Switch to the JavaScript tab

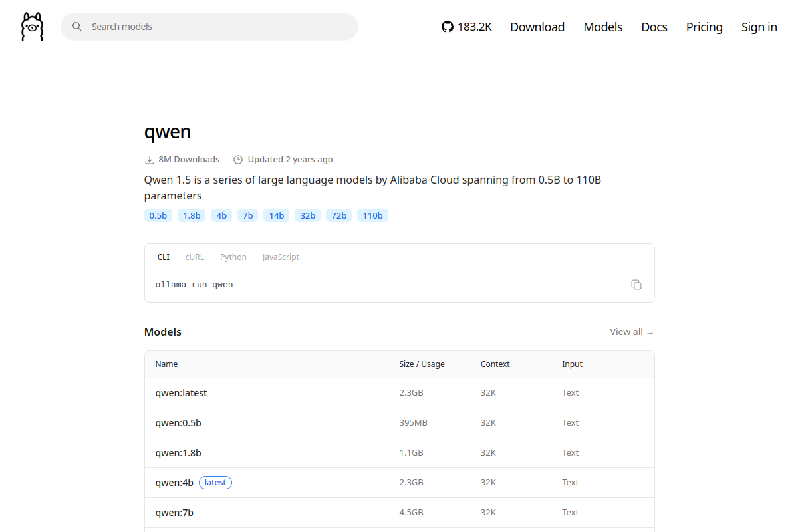pos(281,257)
